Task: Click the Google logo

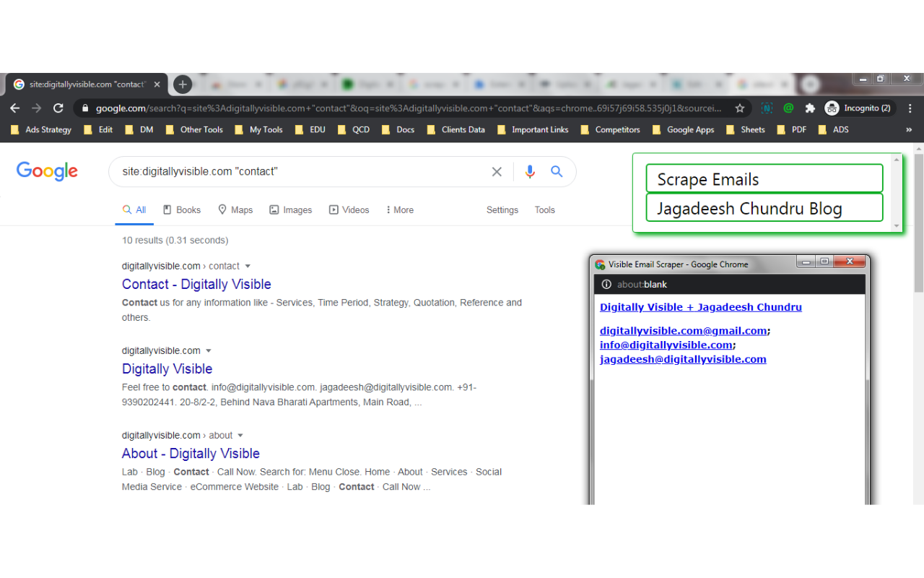Action: click(47, 171)
